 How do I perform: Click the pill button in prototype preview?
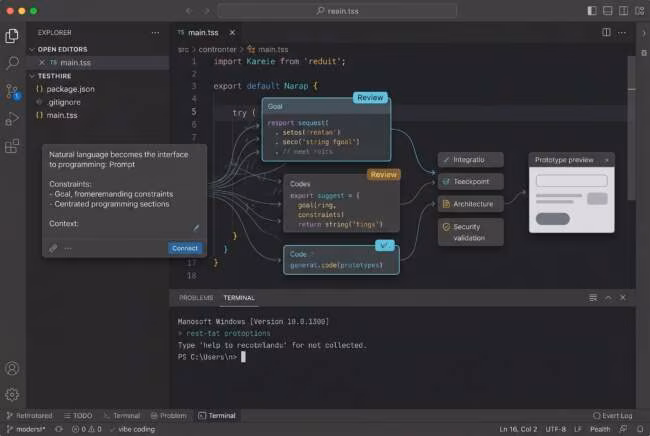pyautogui.click(x=553, y=218)
